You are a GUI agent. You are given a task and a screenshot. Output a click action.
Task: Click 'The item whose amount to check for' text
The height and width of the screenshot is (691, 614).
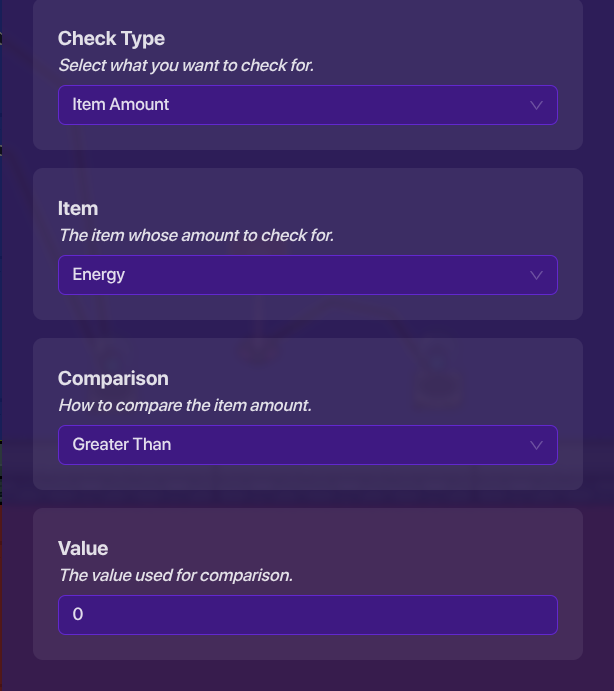point(196,235)
